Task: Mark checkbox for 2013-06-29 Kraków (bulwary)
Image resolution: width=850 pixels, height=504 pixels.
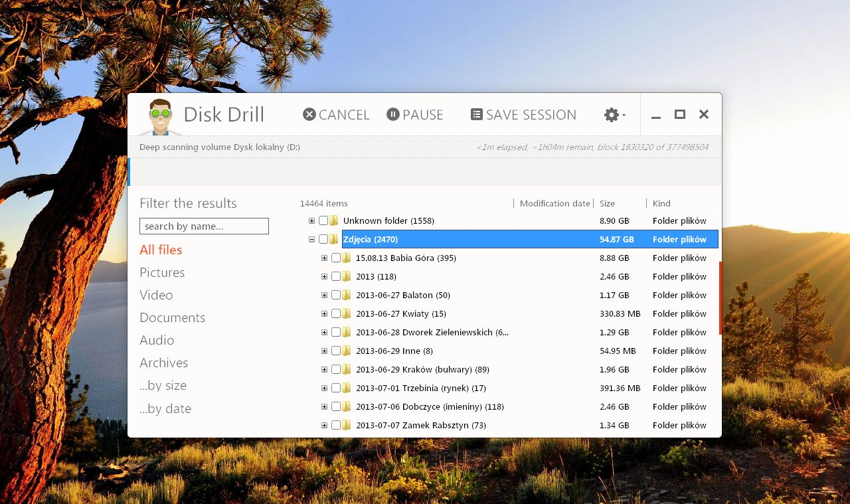Action: 336,369
